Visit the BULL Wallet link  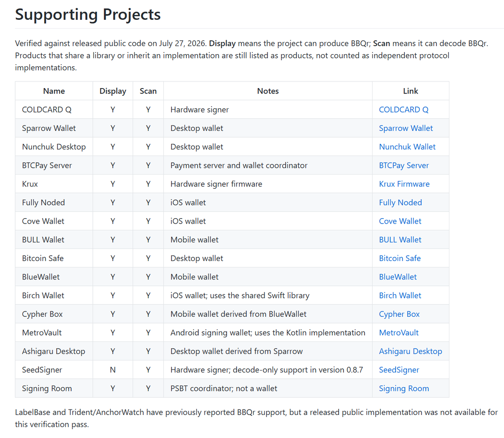point(400,240)
